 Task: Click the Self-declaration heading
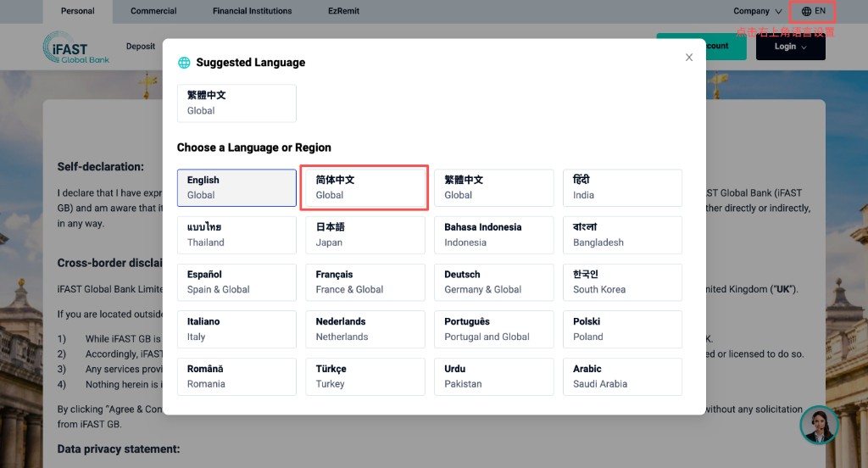point(101,167)
